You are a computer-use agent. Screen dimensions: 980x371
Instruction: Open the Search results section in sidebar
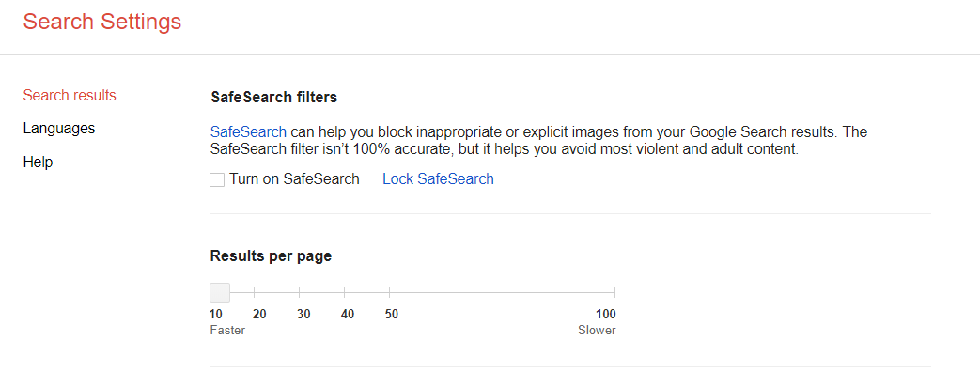(70, 96)
